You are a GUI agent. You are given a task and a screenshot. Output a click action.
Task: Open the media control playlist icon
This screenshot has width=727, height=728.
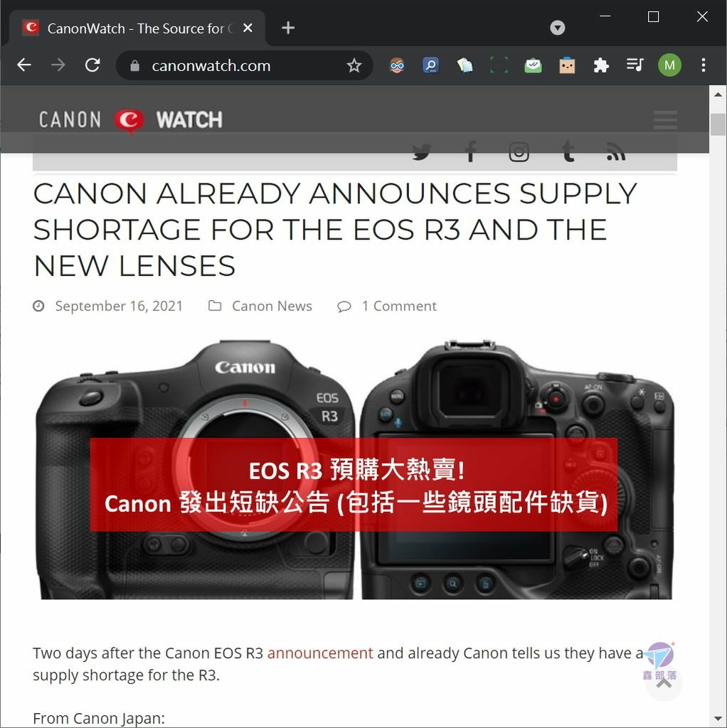click(x=635, y=65)
